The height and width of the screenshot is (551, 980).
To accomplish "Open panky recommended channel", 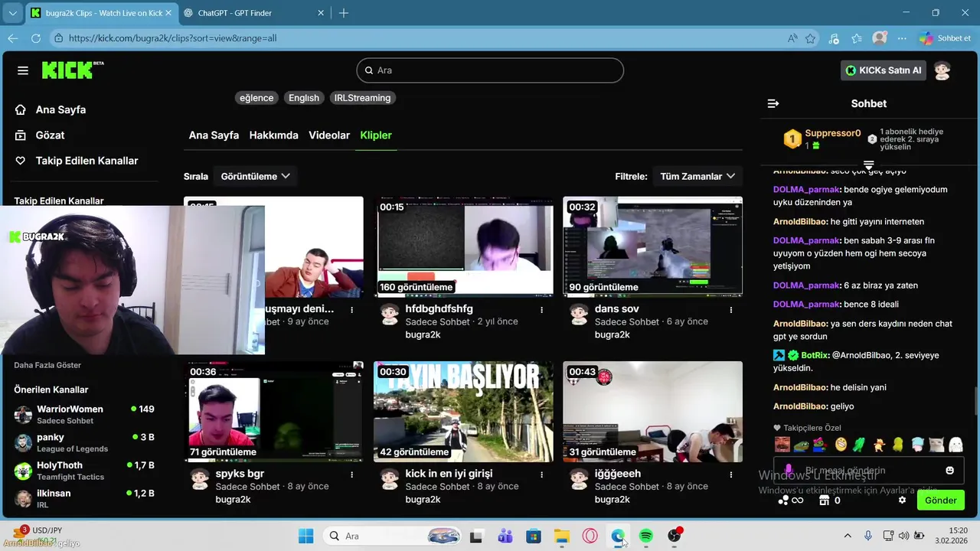I will coord(84,443).
